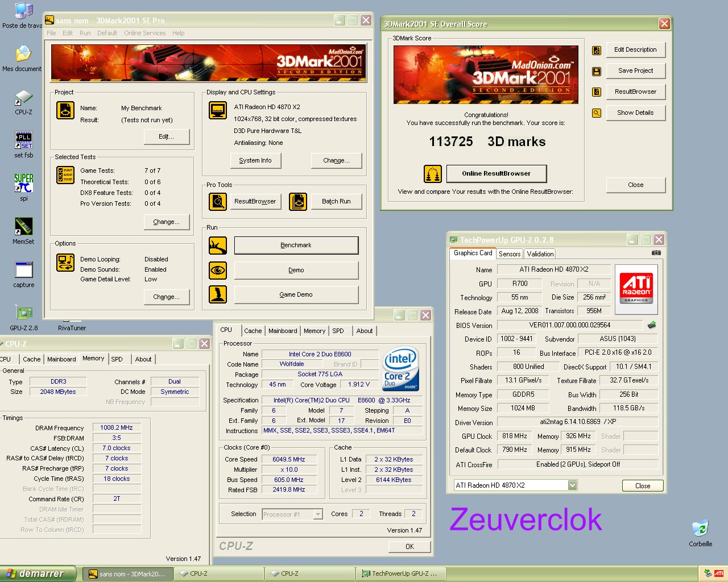This screenshot has width=728, height=582.
Task: Click Edit button in Project section
Action: coord(166,137)
